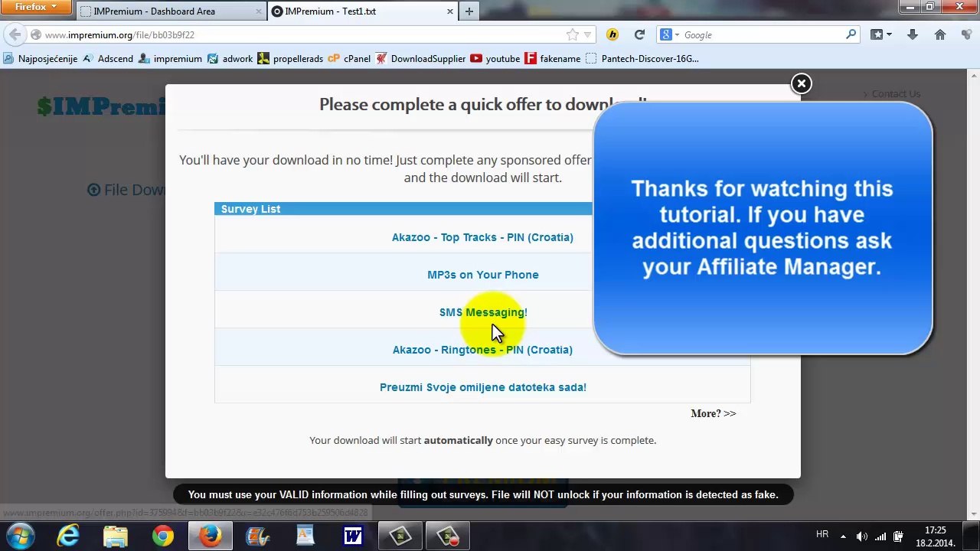Click the Contact Us link behind popup
The image size is (980, 551).
coord(896,94)
